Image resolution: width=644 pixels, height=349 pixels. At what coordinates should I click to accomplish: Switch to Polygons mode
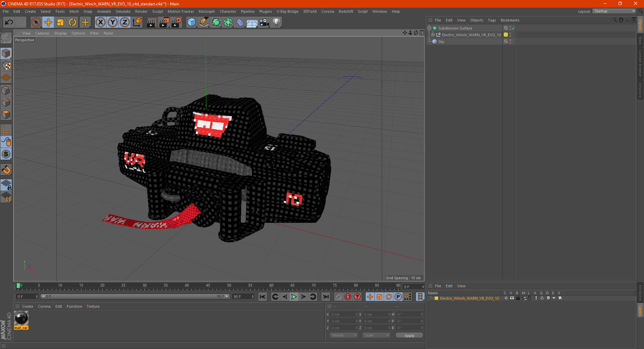click(x=6, y=115)
